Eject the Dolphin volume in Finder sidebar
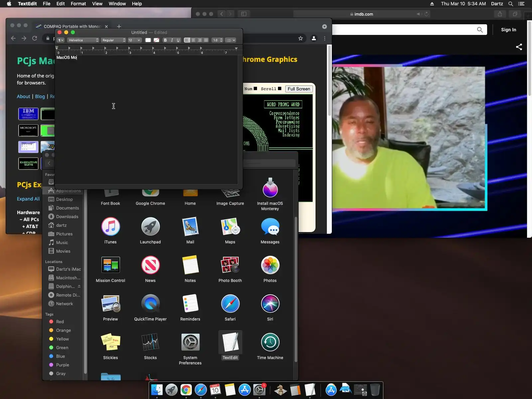Image resolution: width=532 pixels, height=399 pixels. point(79,286)
